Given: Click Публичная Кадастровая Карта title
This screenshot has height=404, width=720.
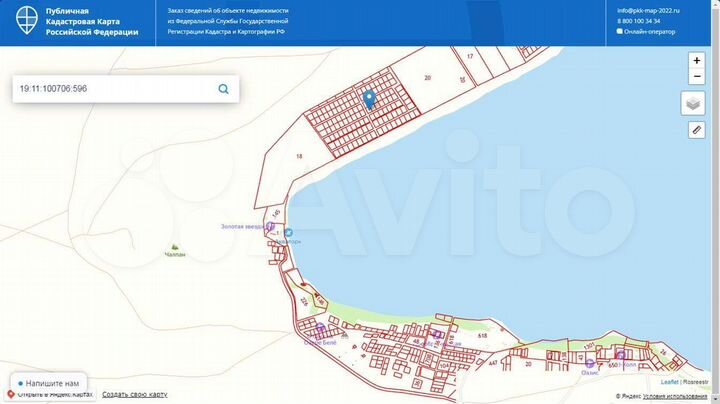Looking at the screenshot, I should (x=92, y=22).
